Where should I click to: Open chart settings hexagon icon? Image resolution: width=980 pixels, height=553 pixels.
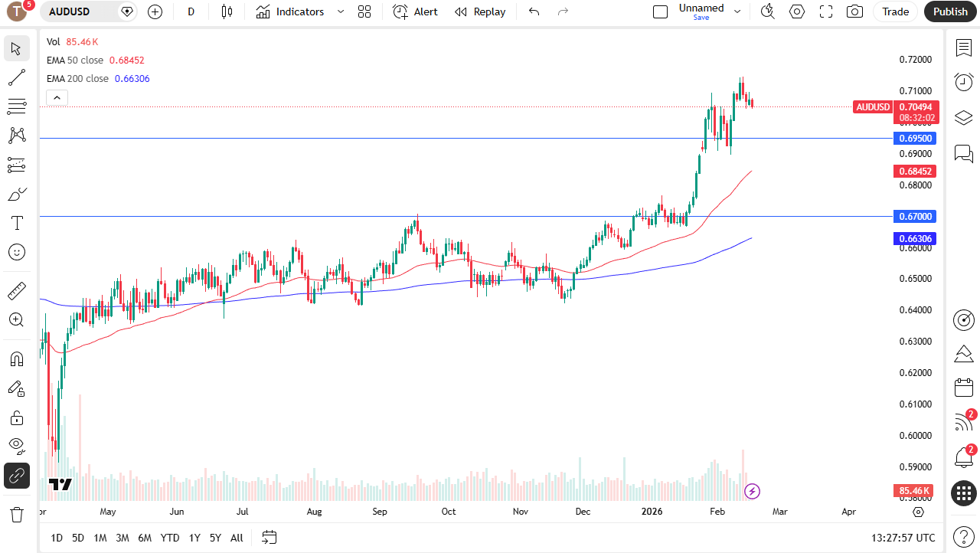pyautogui.click(x=797, y=11)
